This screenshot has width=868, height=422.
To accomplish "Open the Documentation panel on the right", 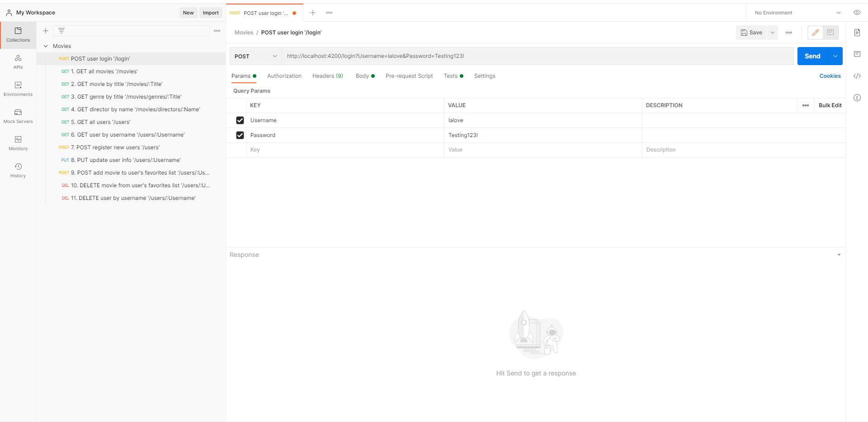I will [x=857, y=33].
